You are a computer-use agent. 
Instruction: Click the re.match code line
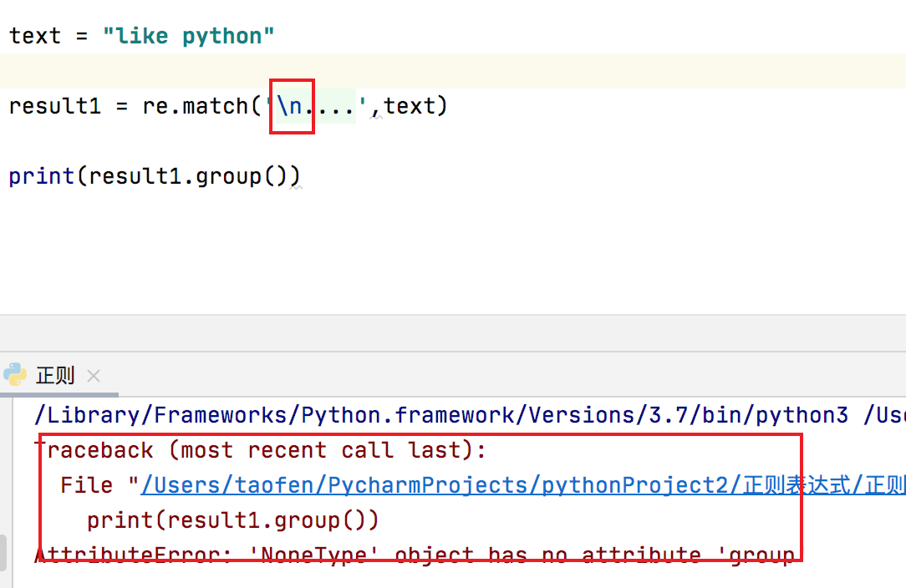[x=228, y=106]
